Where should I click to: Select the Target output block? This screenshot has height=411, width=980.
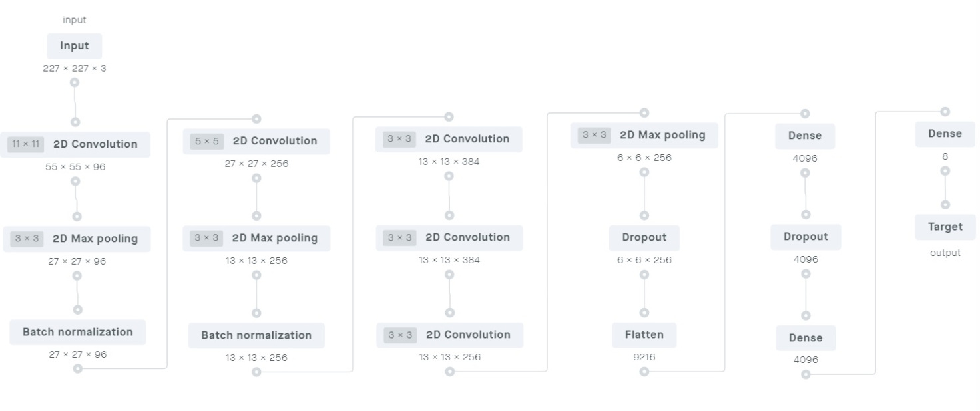945,227
